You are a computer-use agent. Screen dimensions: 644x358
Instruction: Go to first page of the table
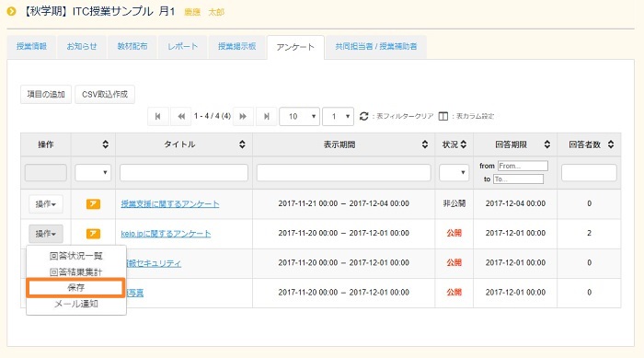[x=157, y=116]
